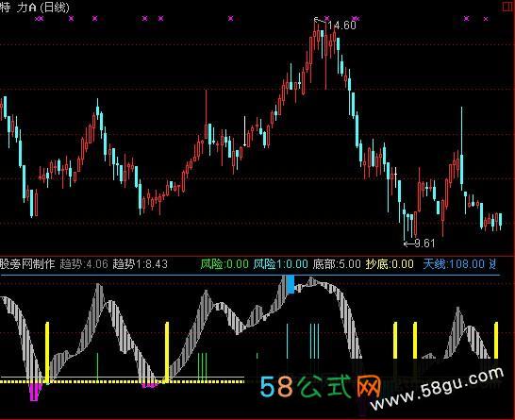This screenshot has width=515, height=420.
Task: Click the yellow 抄底:0.00 indicator label
Action: tap(390, 264)
